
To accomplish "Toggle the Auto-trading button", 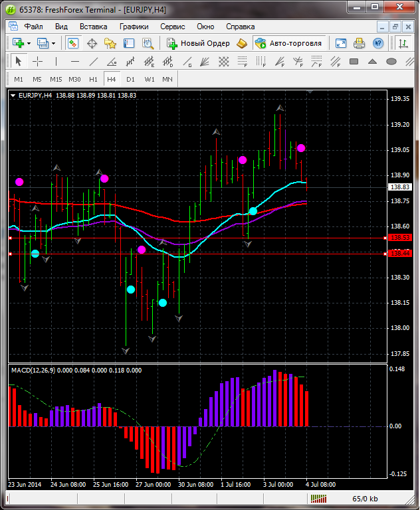I will [288, 43].
